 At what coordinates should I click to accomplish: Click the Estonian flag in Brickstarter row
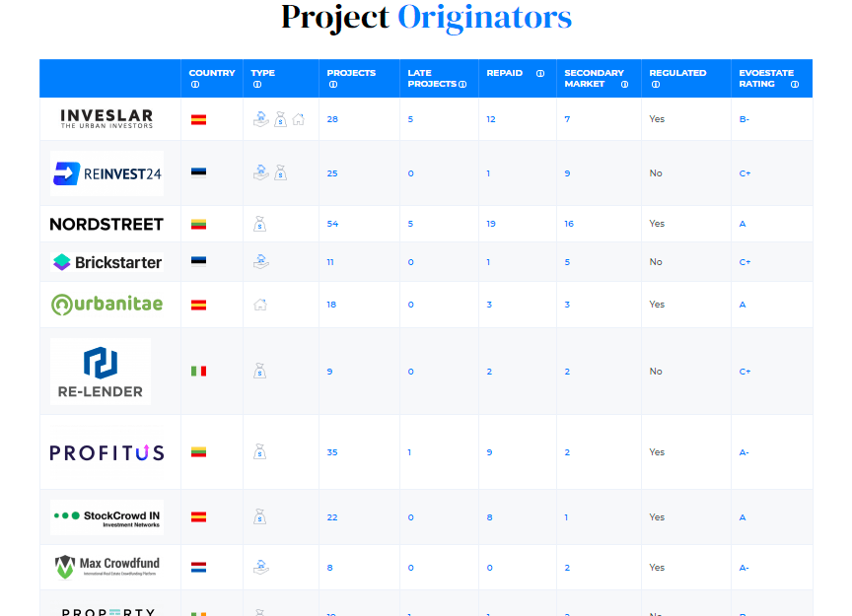[198, 261]
